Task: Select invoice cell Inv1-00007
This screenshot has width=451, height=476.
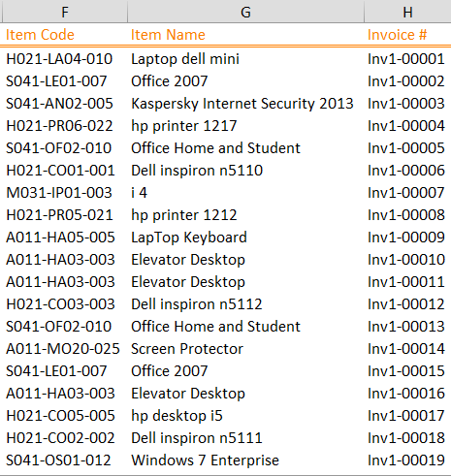Action: point(406,193)
